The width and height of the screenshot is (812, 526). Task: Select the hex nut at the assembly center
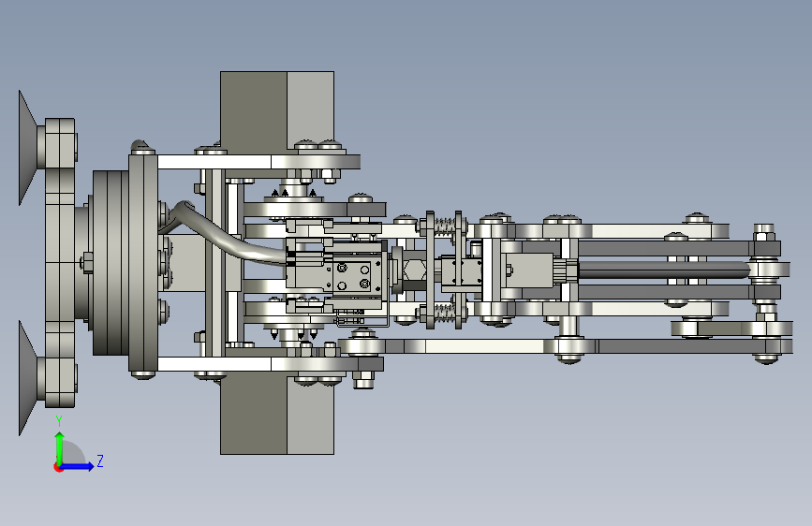point(414,270)
